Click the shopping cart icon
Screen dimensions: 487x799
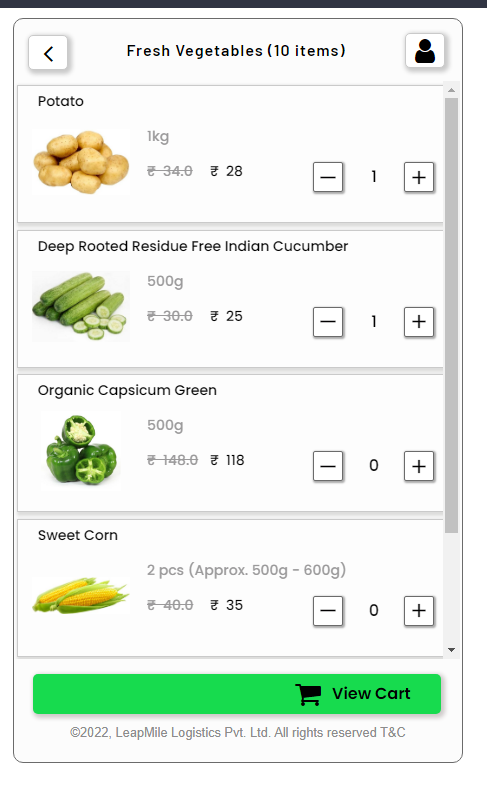pos(308,694)
